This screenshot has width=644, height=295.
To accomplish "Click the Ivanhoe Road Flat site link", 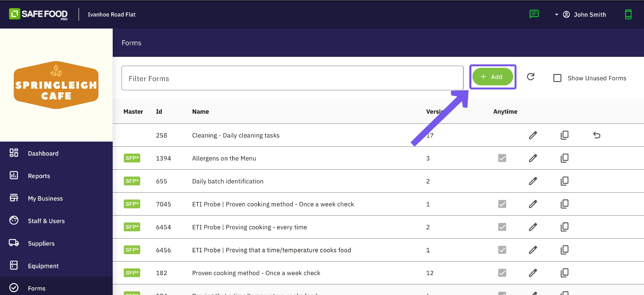I will click(111, 15).
